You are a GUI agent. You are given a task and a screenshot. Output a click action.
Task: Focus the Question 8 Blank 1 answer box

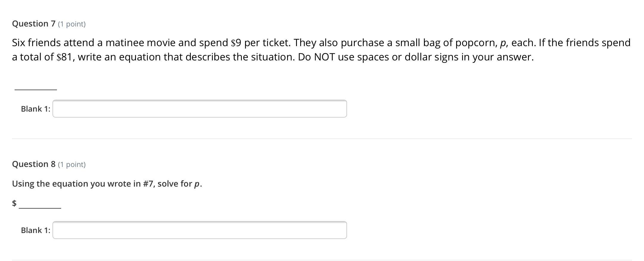[199, 230]
